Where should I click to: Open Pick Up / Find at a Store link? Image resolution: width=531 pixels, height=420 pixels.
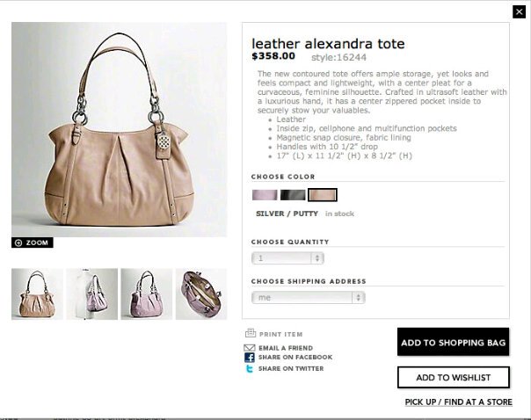[459, 402]
